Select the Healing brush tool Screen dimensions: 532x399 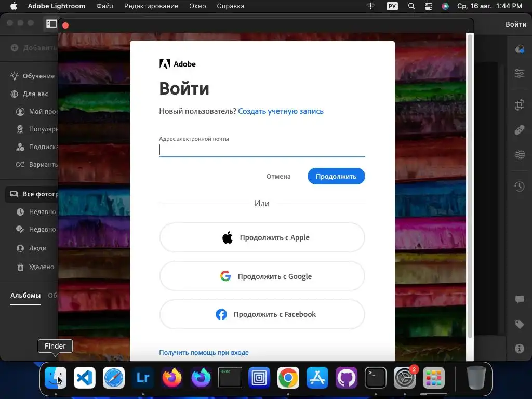point(520,130)
